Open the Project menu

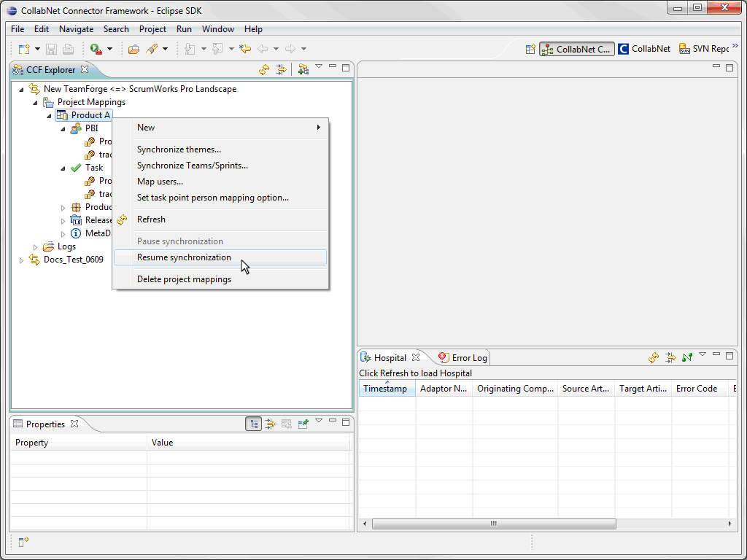pos(152,29)
